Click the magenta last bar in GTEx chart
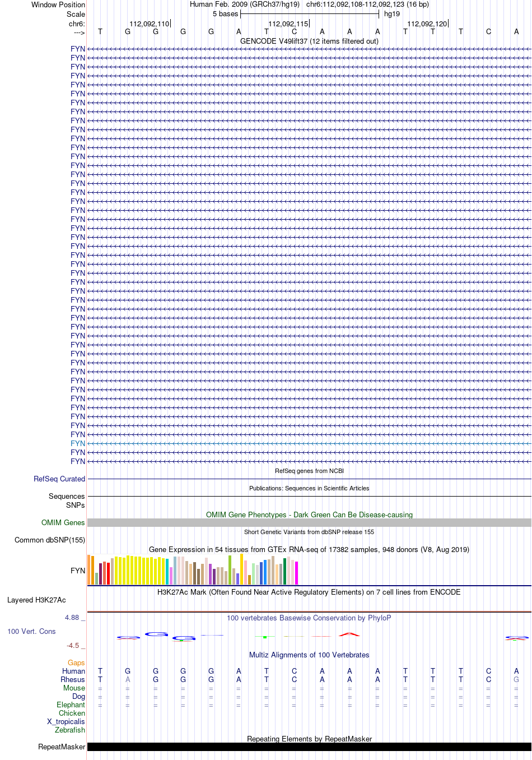 (297, 573)
